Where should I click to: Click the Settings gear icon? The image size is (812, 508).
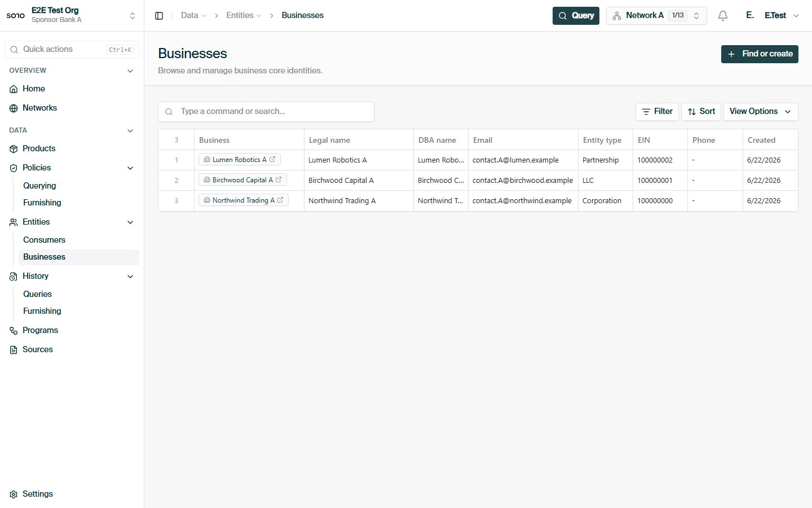(x=14, y=494)
